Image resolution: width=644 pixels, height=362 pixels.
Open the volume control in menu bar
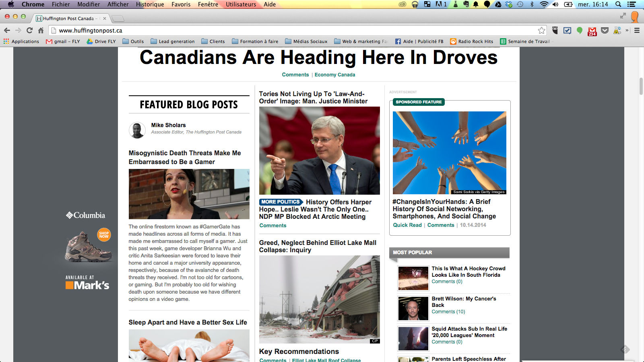tap(555, 4)
